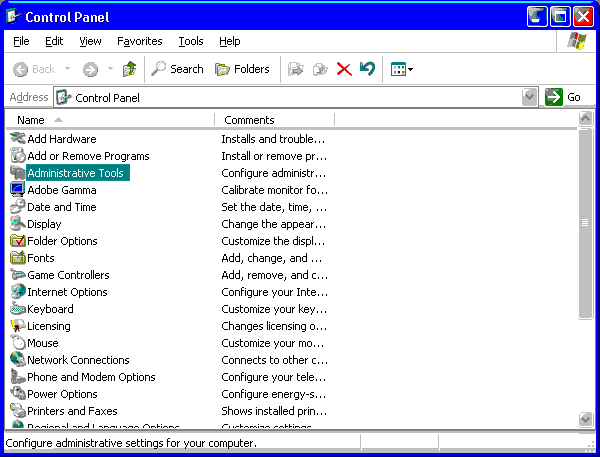Click the Delete red X toolbar icon
This screenshot has height=457, width=600.
[x=344, y=69]
